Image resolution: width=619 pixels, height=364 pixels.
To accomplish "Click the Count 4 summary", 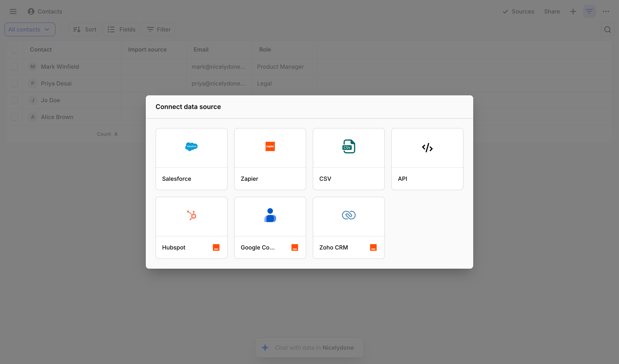I will (107, 134).
